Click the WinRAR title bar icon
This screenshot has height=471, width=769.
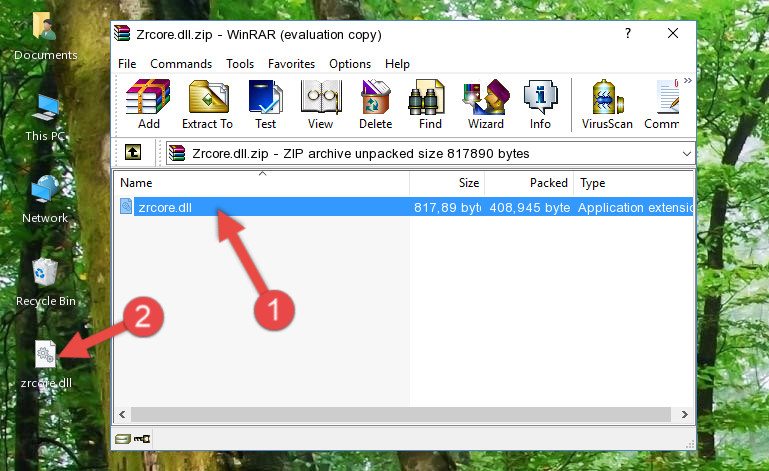coord(122,34)
